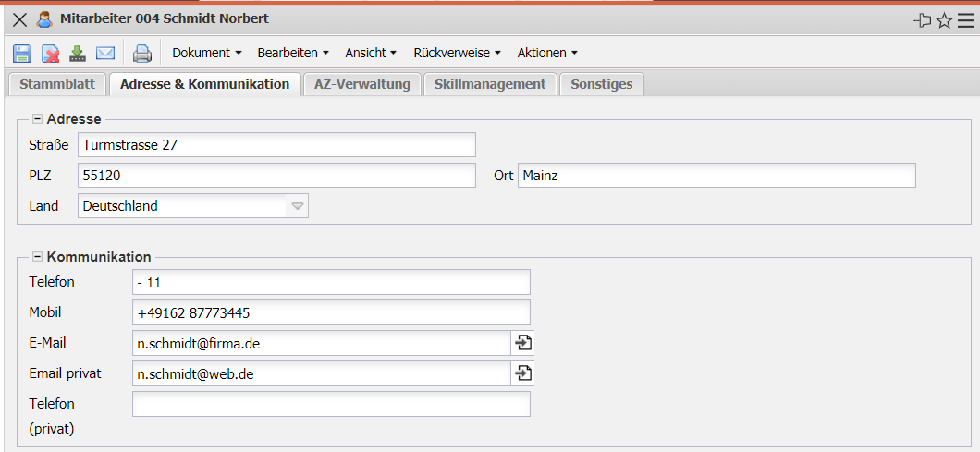Open the Land dropdown showing Deutschland
Viewport: 980px width, 452px height.
297,206
